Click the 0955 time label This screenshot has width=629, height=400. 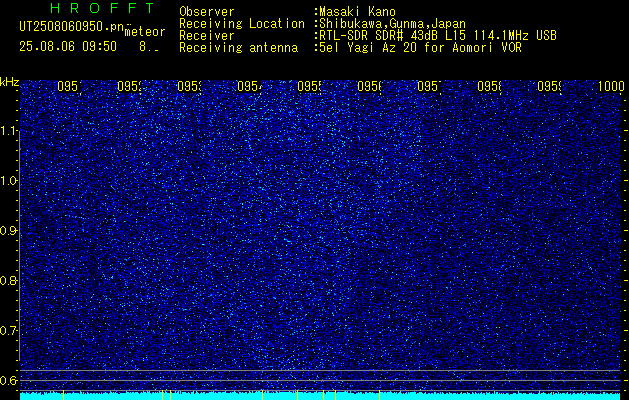point(309,87)
